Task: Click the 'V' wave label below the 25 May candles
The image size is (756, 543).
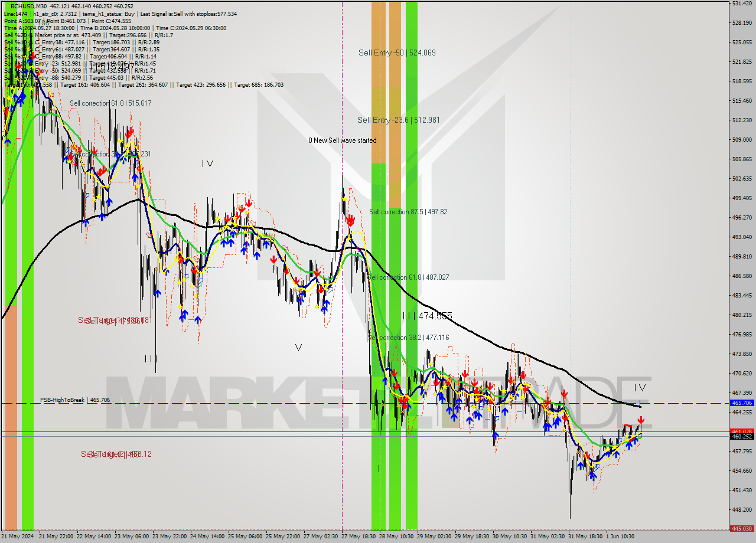Action: (x=299, y=348)
